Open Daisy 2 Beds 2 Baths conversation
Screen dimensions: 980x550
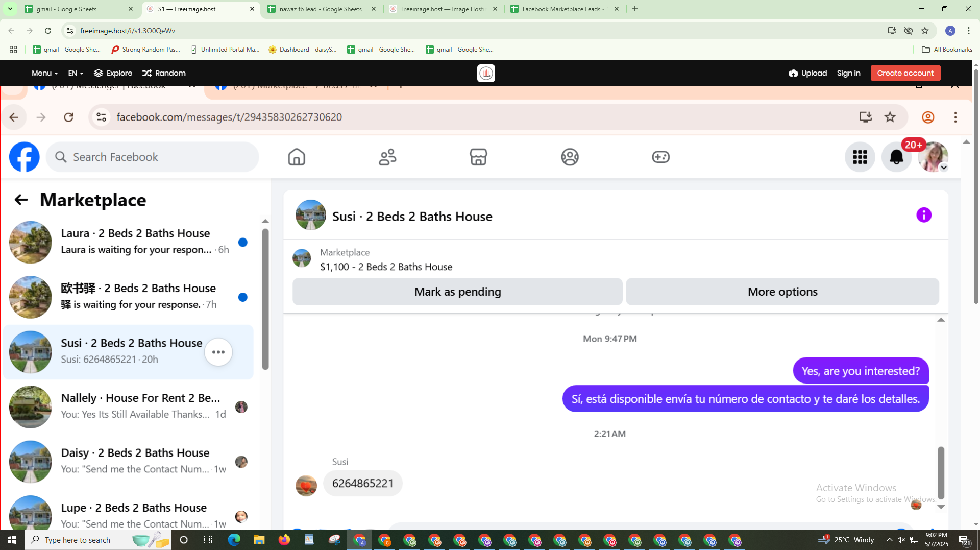point(128,462)
